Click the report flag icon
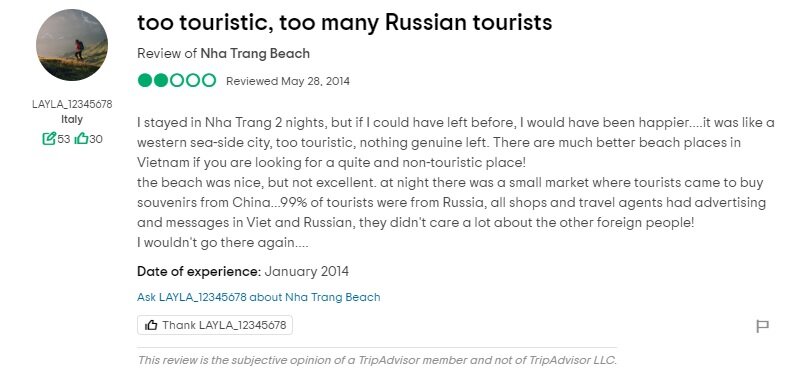 (x=762, y=326)
